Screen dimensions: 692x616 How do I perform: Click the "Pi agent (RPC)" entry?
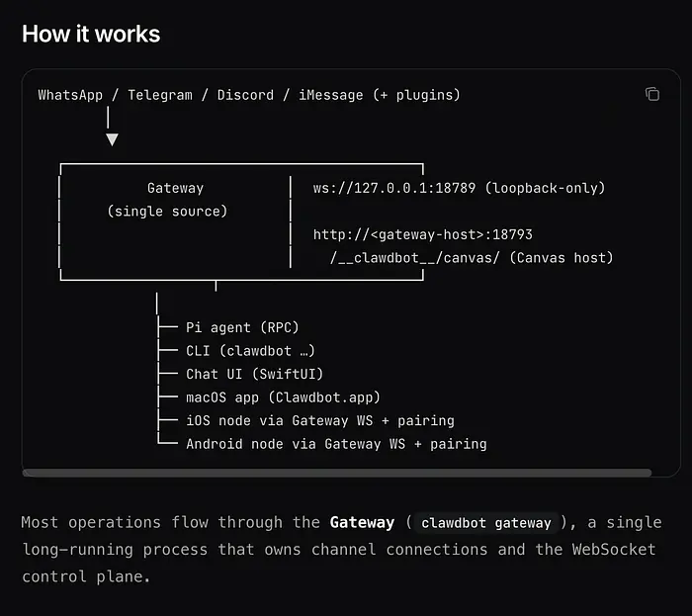242,327
